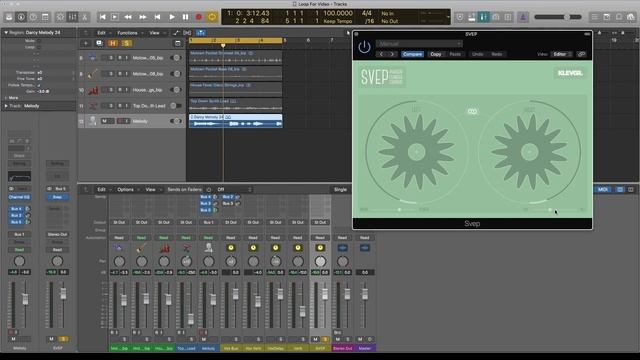Toggle the Inspector button in control bar
Viewport: 640px width, 360px height.
(21, 17)
